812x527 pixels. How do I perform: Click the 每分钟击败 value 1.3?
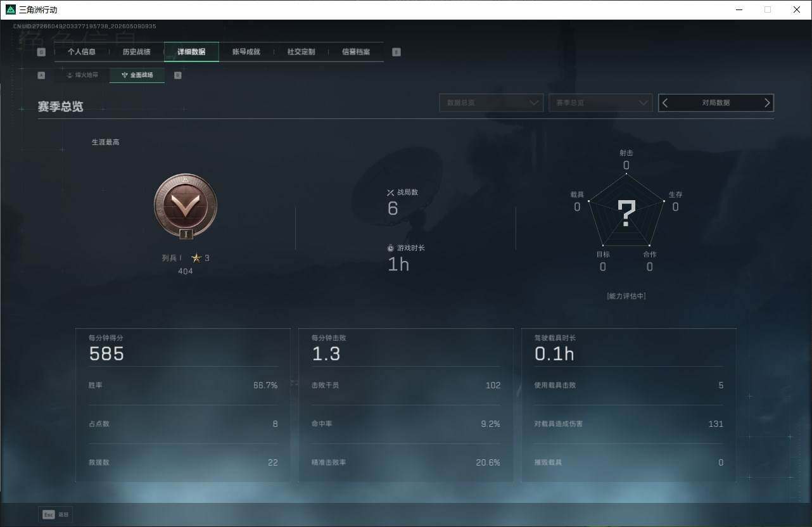pyautogui.click(x=326, y=353)
